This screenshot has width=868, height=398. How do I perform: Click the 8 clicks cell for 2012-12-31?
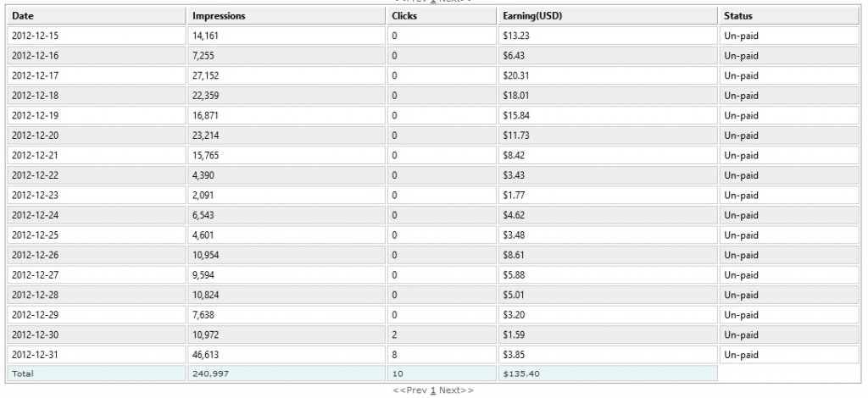click(x=442, y=354)
